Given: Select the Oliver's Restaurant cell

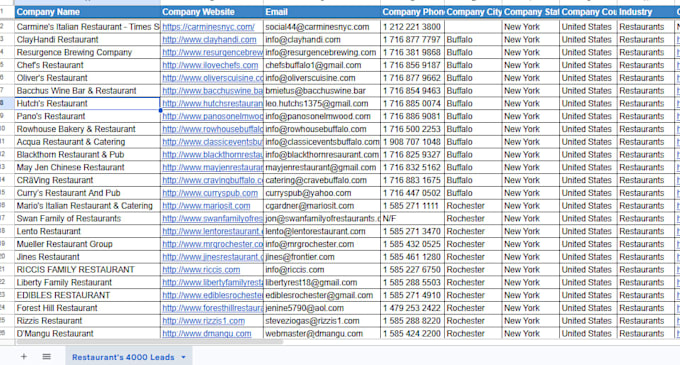Looking at the screenshot, I should [x=88, y=78].
